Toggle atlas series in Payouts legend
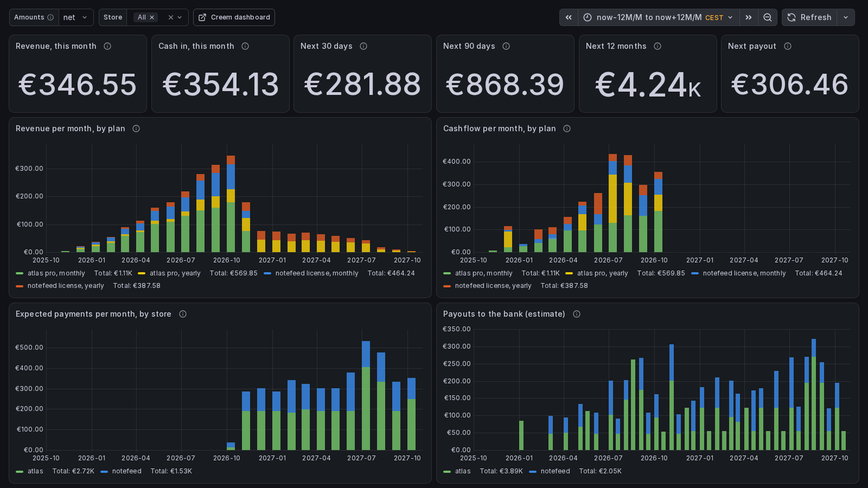 coord(463,471)
